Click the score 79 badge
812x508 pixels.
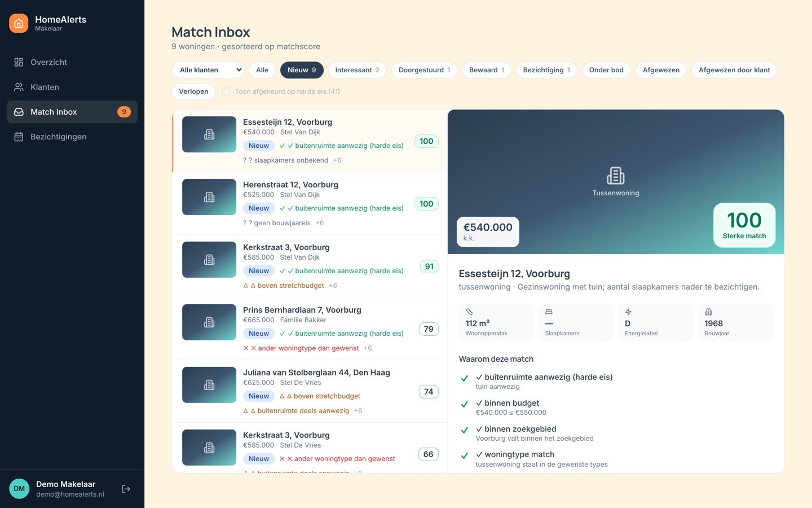(x=429, y=329)
